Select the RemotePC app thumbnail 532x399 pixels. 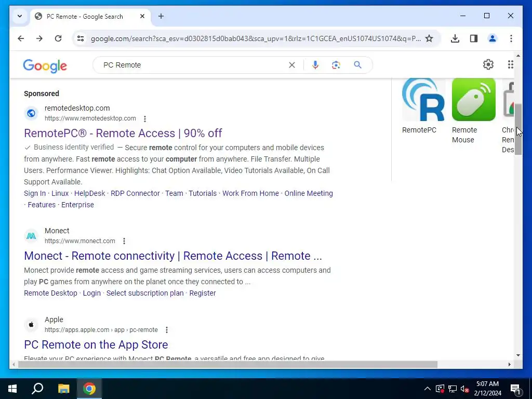[x=423, y=99]
